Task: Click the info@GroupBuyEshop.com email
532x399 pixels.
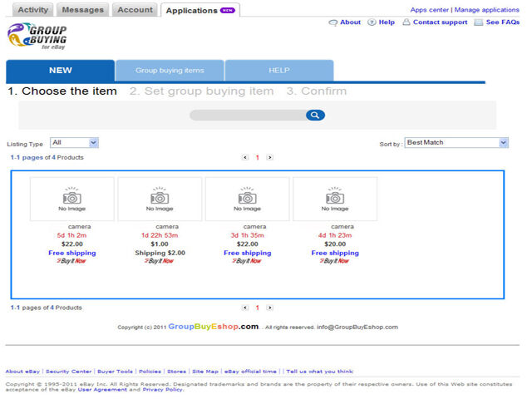Action: pos(357,327)
